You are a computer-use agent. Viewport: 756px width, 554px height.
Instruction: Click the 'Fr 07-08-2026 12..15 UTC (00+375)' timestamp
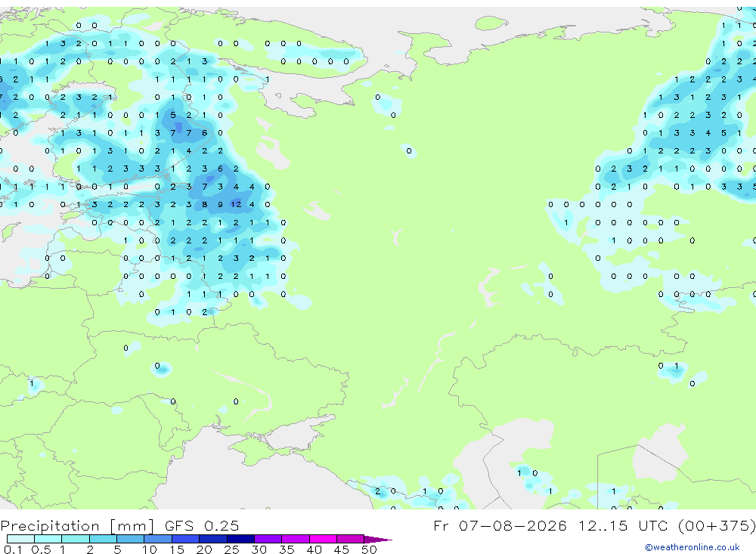[x=594, y=525]
